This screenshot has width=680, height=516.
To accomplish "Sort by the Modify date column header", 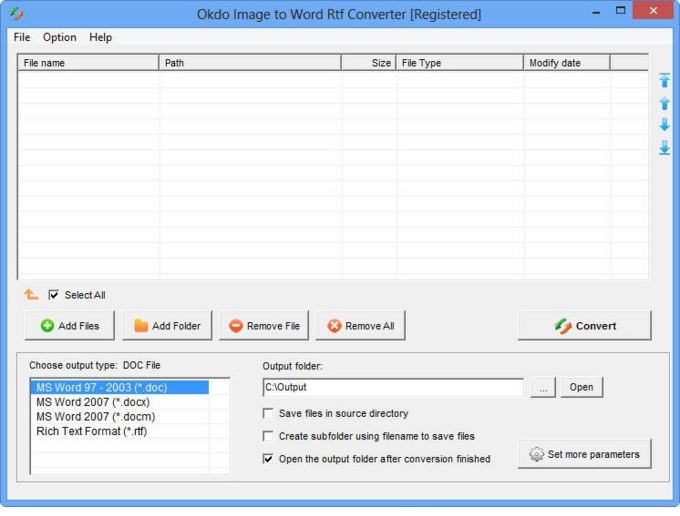I will click(567, 63).
